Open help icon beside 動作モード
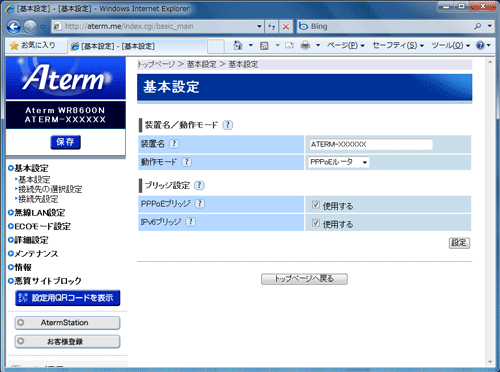The width and height of the screenshot is (500, 372). tap(186, 162)
